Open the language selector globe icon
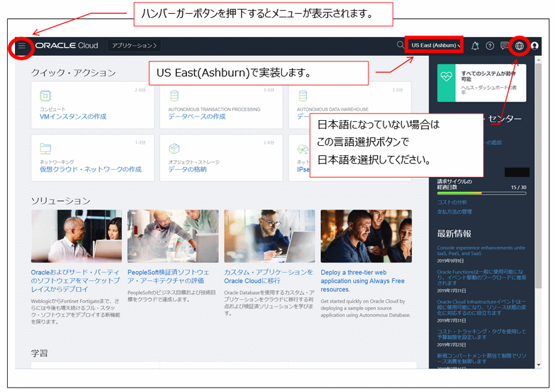This screenshot has height=392, width=556. (x=519, y=46)
